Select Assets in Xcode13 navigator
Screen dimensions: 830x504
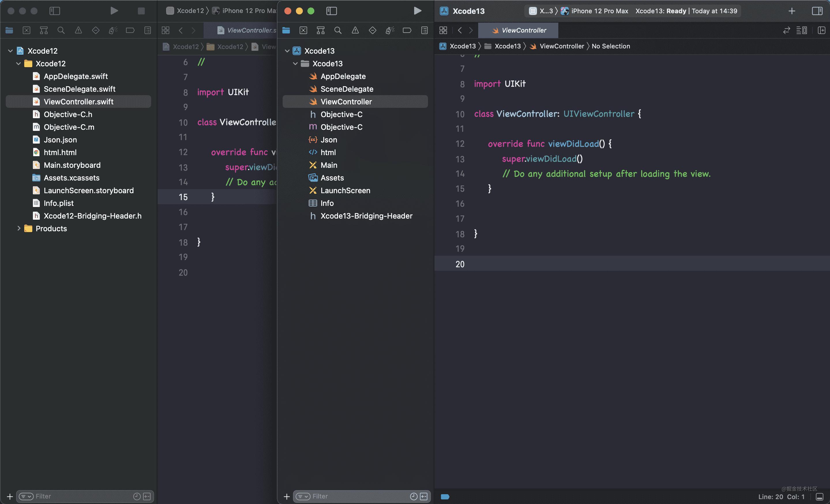355,178
